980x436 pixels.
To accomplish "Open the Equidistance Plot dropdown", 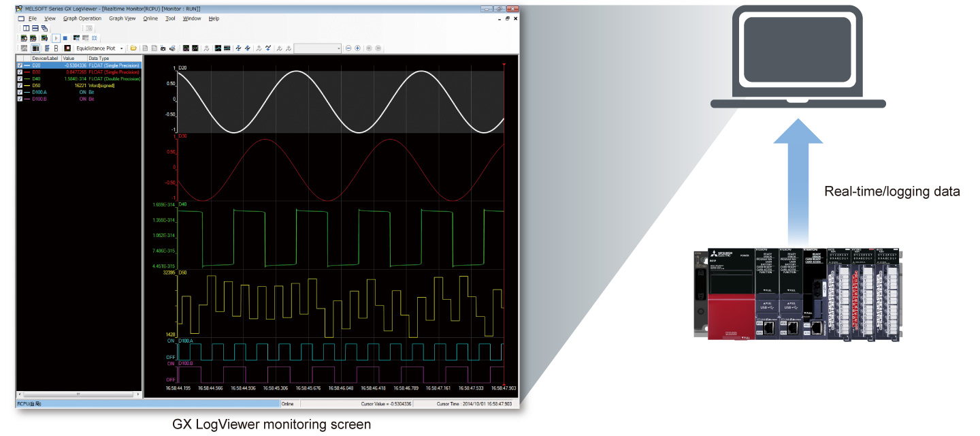I will (122, 48).
